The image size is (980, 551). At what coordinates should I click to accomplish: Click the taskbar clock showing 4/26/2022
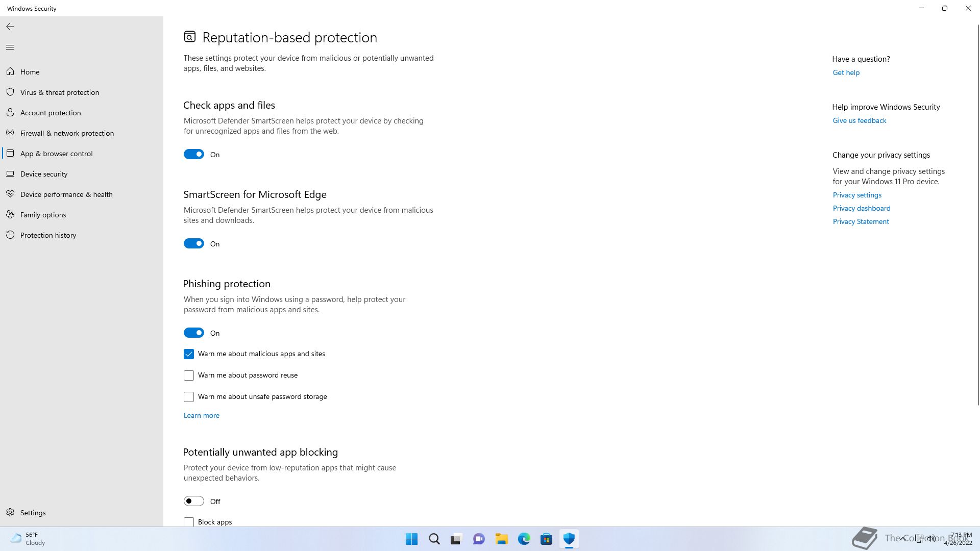point(958,539)
